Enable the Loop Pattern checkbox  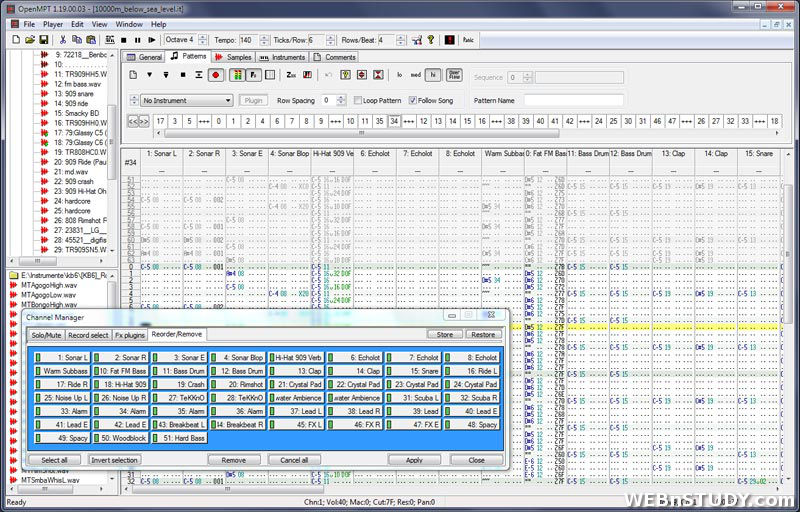pyautogui.click(x=357, y=100)
